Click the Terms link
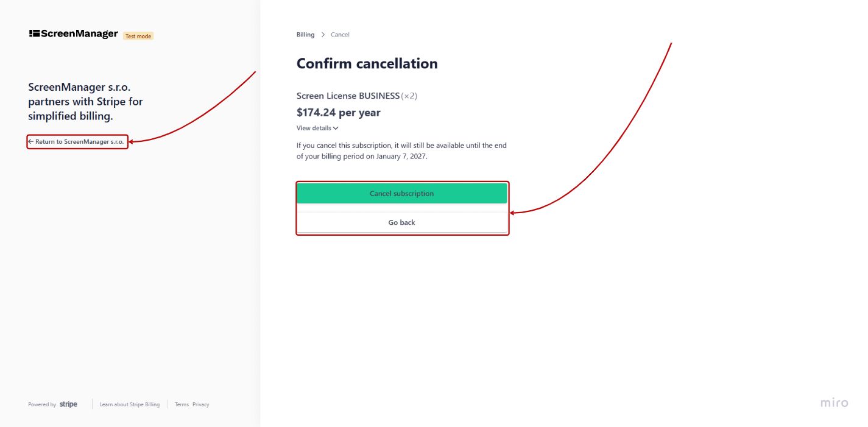The width and height of the screenshot is (868, 427). tap(182, 404)
